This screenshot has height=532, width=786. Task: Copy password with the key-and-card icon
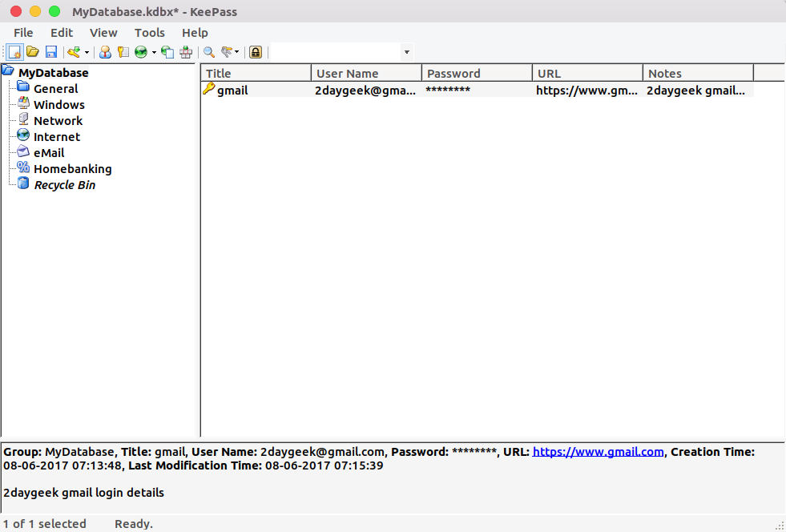(x=123, y=52)
